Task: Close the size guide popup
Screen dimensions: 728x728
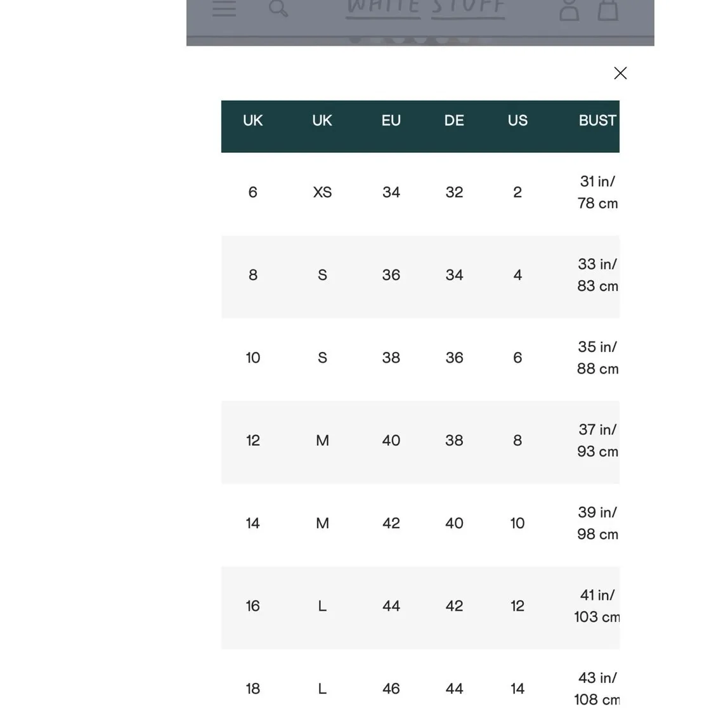Action: [620, 73]
